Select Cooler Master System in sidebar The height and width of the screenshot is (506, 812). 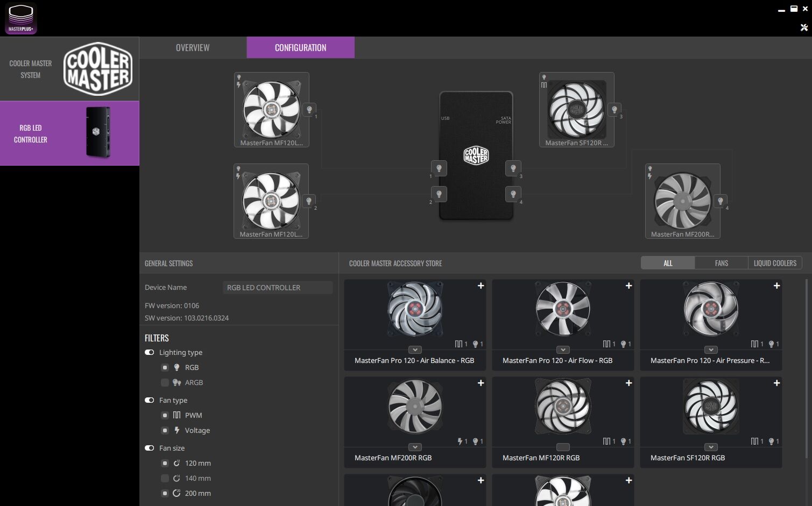point(69,69)
